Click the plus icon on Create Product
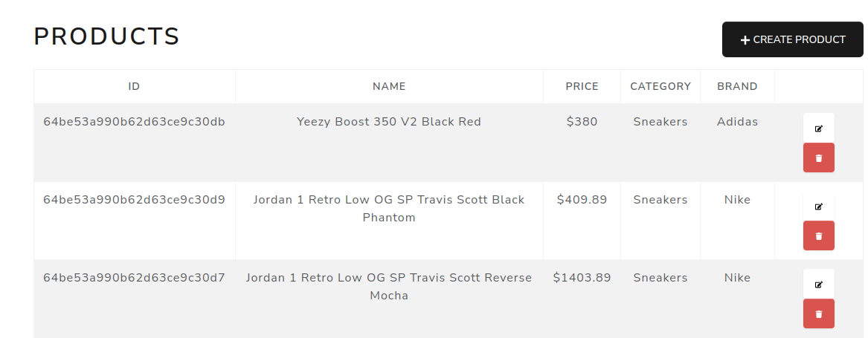 [745, 40]
